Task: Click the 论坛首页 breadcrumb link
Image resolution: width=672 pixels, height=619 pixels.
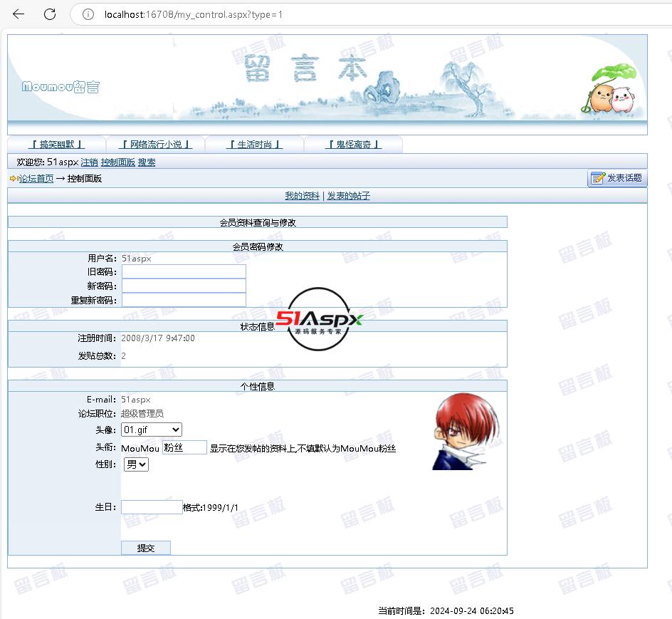Action: [x=36, y=179]
